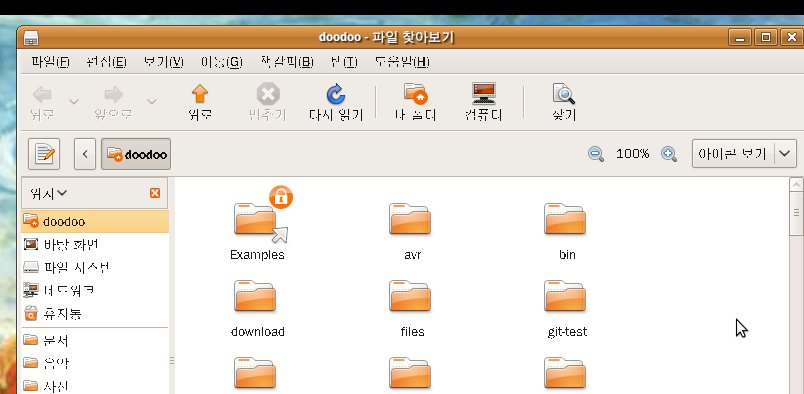Minimize the doodoo file browser window
The image size is (804, 394).
(x=739, y=37)
